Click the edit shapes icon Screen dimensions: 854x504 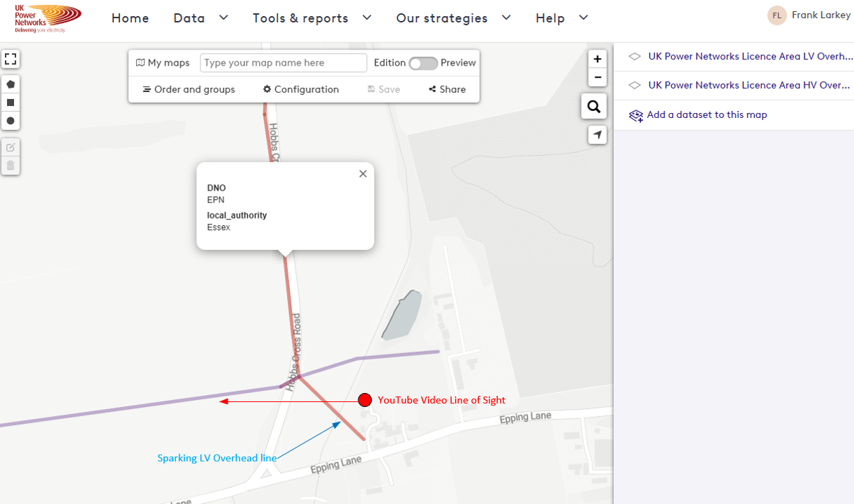coord(10,147)
